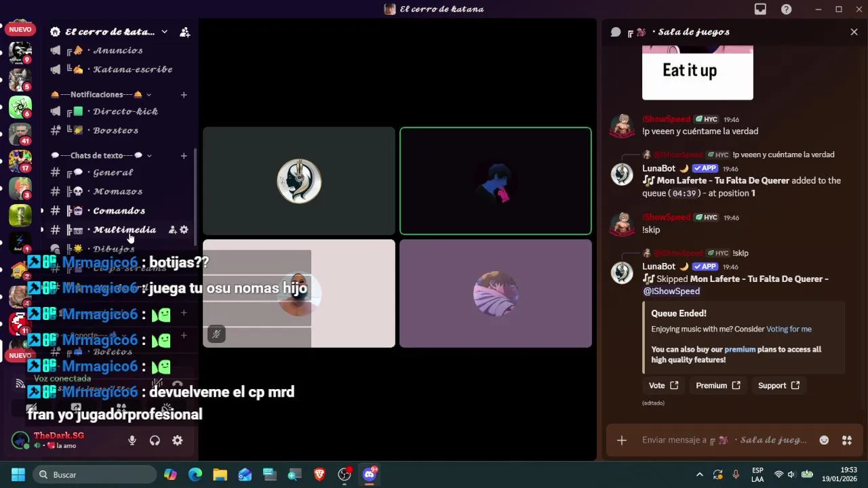Open LunaBot profile on Skipped message
The height and width of the screenshot is (488, 868).
622,272
